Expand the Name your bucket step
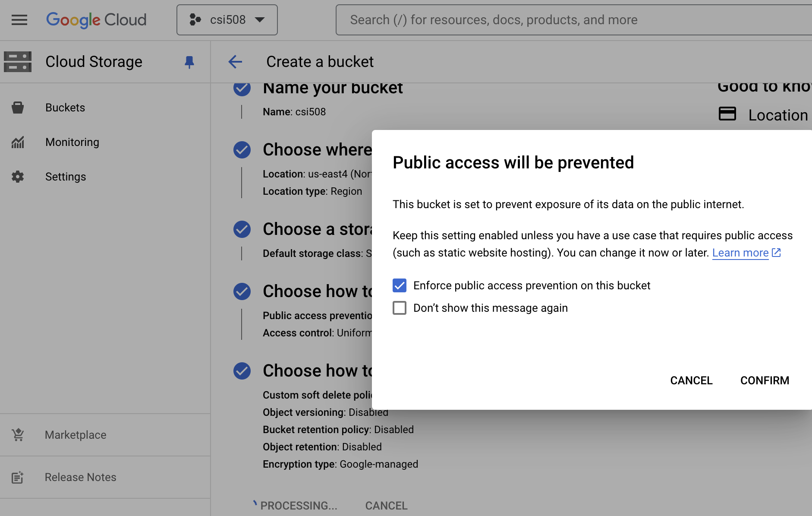Viewport: 812px width, 516px height. coord(332,88)
